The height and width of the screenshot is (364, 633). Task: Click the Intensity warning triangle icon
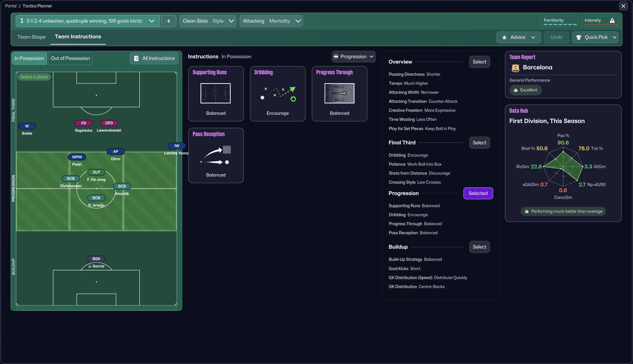pyautogui.click(x=612, y=21)
